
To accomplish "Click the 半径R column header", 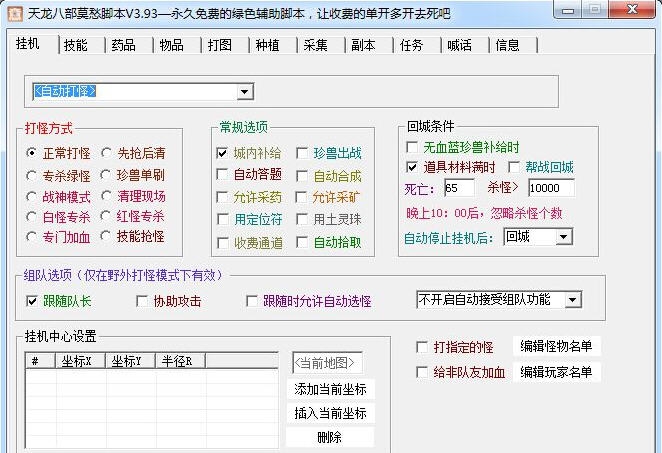I will coord(180,361).
